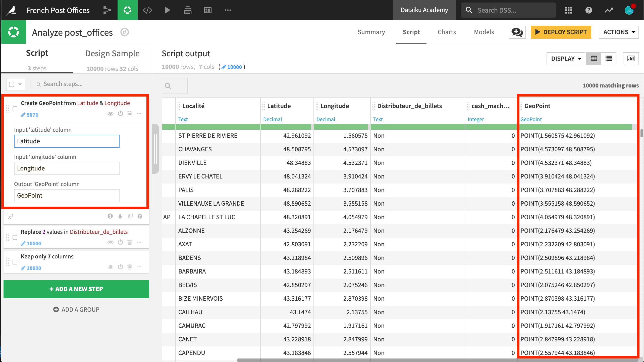Disable the Create GeoPoint step

click(x=120, y=113)
